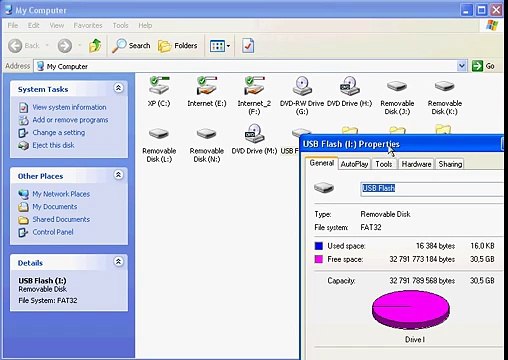Image resolution: width=508 pixels, height=360 pixels.
Task: Open the Internet (E:) drive
Action: click(x=207, y=91)
